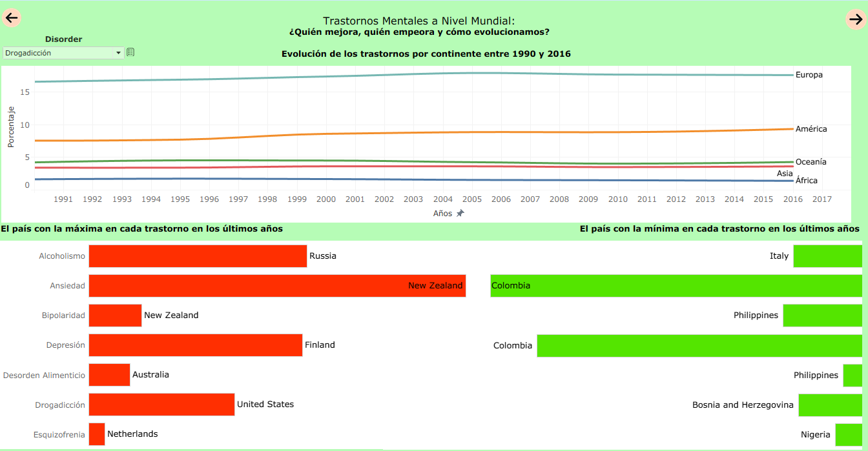
Task: Click the red Finland Depresión bar
Action: point(195,345)
